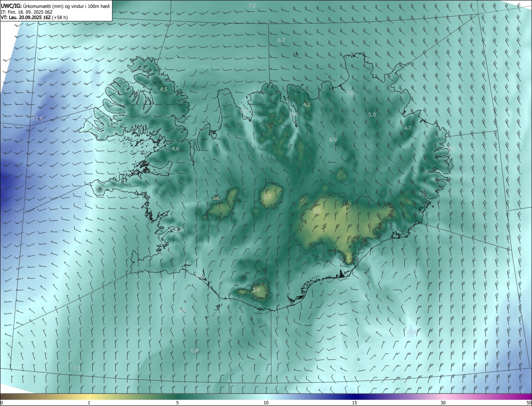The image size is (532, 406).
Task: Click the dark blue part of the color scale
Action: 355,396
